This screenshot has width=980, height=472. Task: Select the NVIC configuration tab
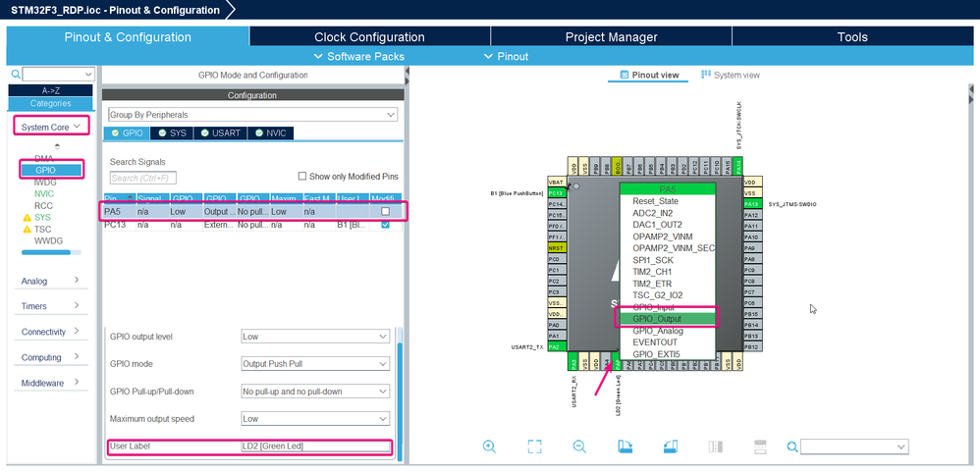coord(271,133)
